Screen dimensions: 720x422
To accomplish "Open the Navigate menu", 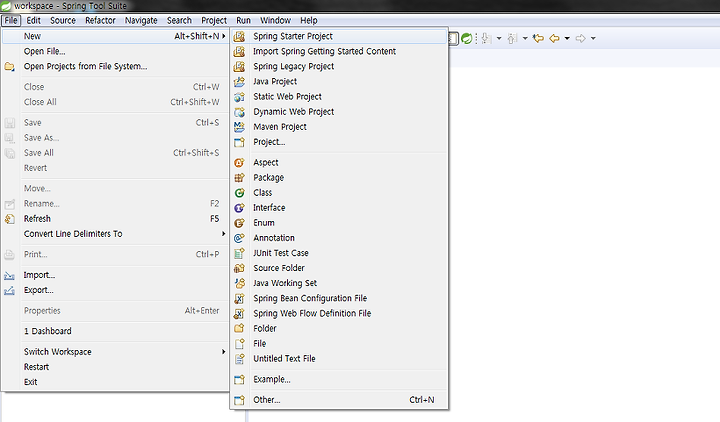I will [x=141, y=20].
